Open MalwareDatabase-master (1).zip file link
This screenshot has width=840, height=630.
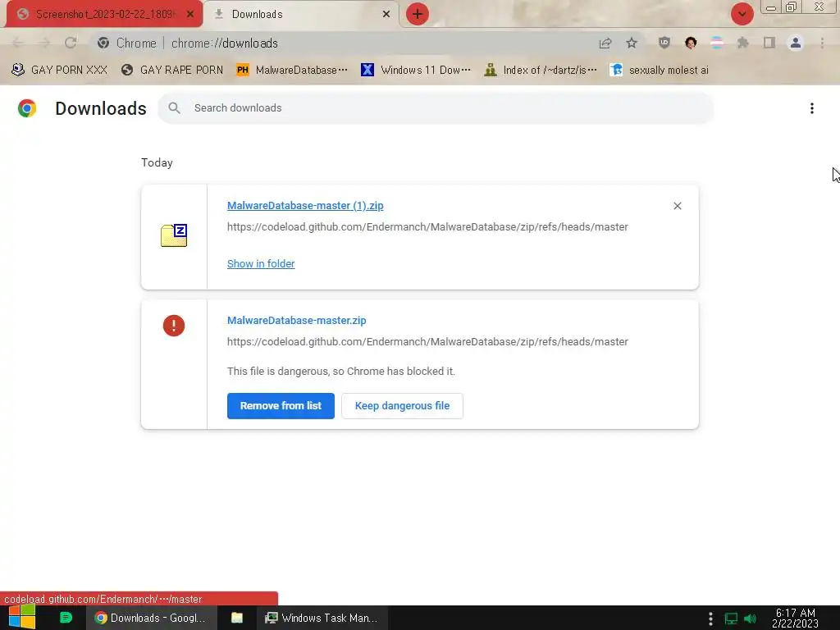pos(305,206)
